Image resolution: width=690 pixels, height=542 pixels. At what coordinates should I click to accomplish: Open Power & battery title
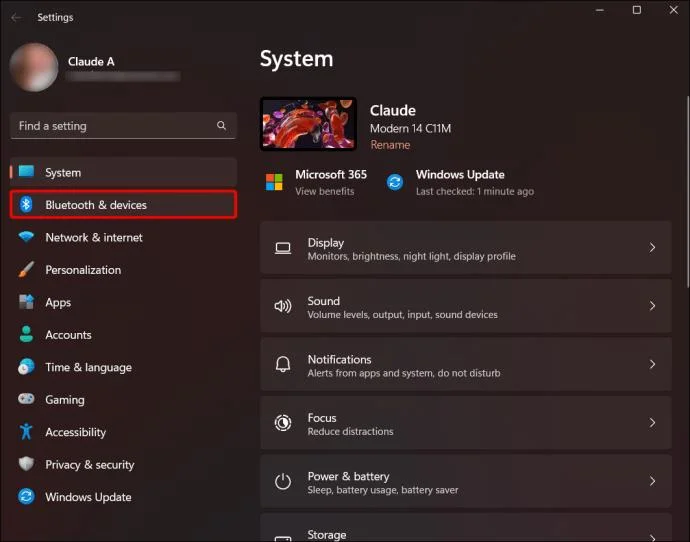pyautogui.click(x=349, y=476)
